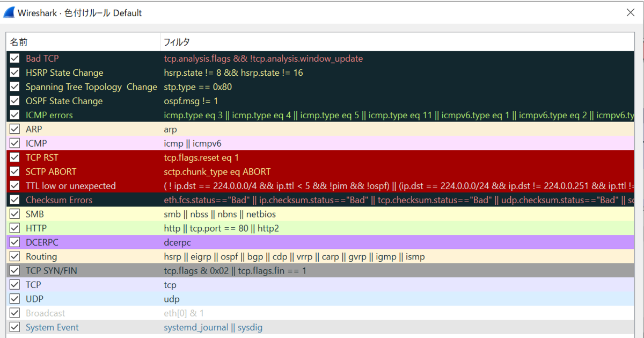The image size is (644, 338).
Task: Click filter stp.type == 0x80
Action: tap(198, 87)
